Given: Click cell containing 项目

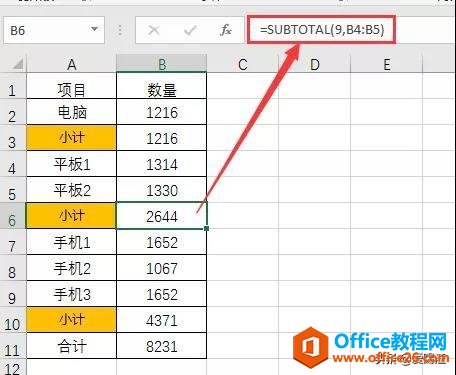Looking at the screenshot, I should point(72,86).
